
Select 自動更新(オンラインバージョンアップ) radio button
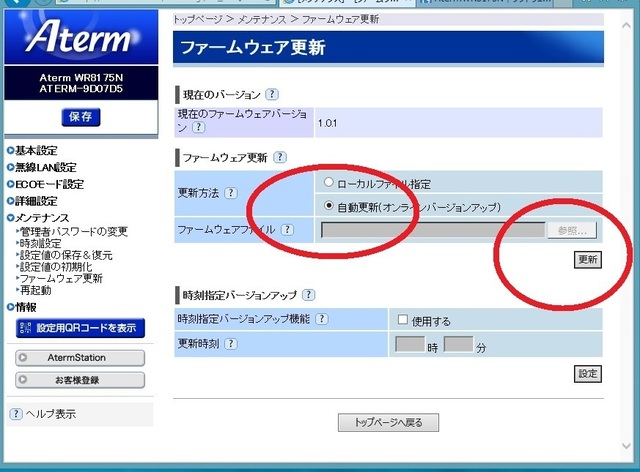tap(329, 205)
